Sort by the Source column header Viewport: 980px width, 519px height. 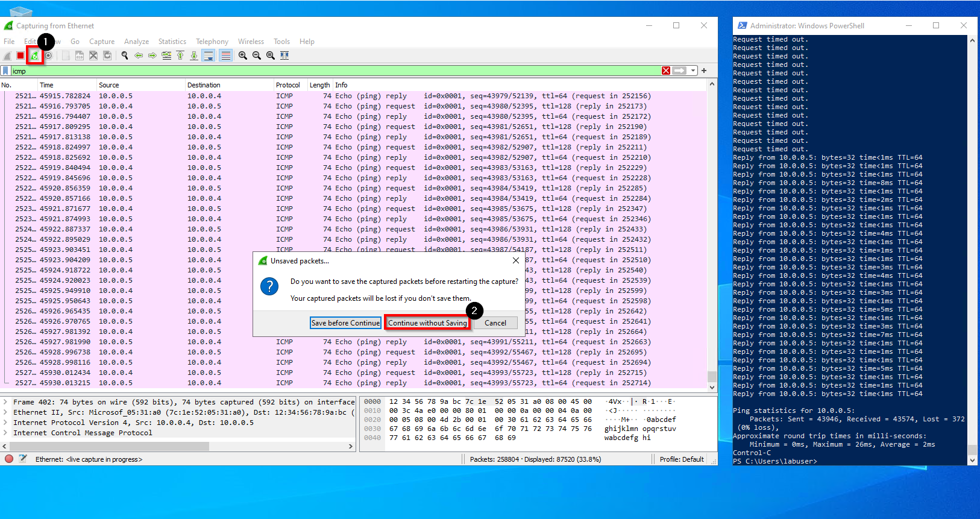point(140,85)
